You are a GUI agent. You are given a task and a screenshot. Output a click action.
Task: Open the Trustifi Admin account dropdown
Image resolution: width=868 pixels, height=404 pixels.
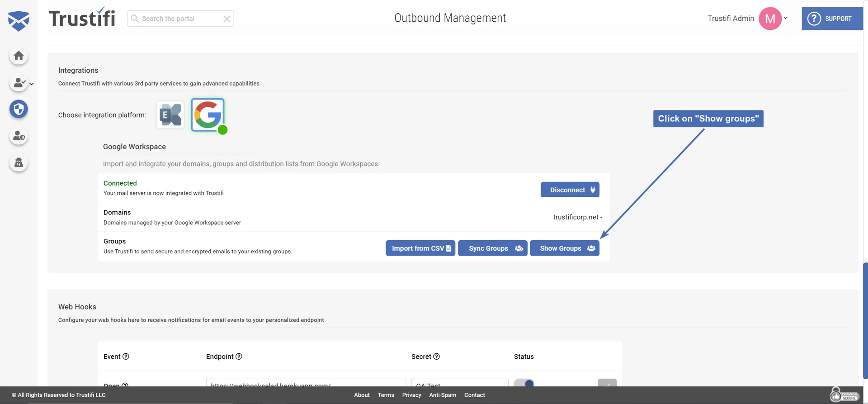click(785, 19)
